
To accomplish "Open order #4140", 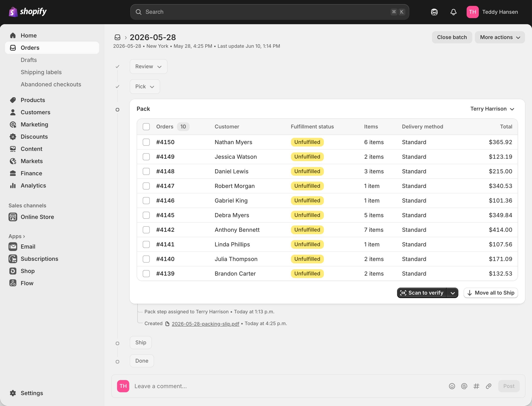I will [165, 259].
